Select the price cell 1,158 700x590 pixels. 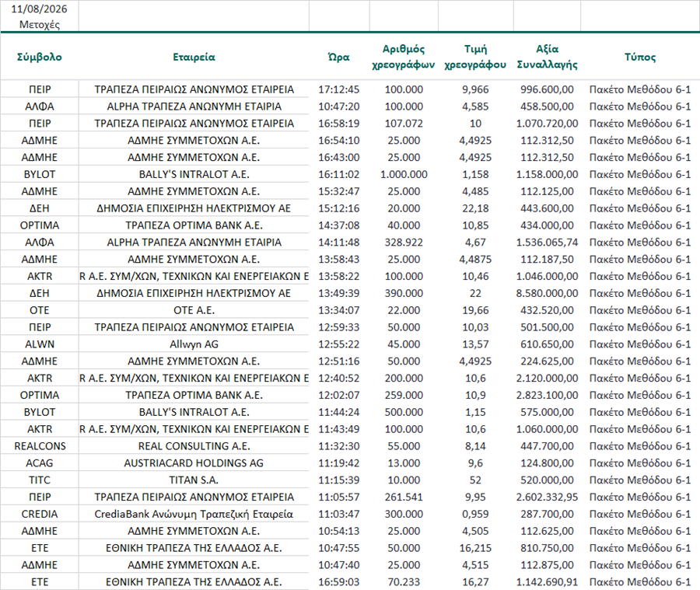click(x=475, y=174)
